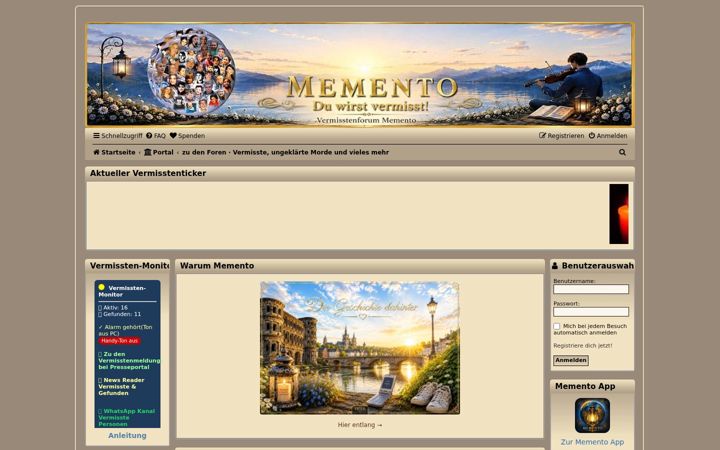Click the search magnifier icon
720x450 pixels.
pos(622,152)
